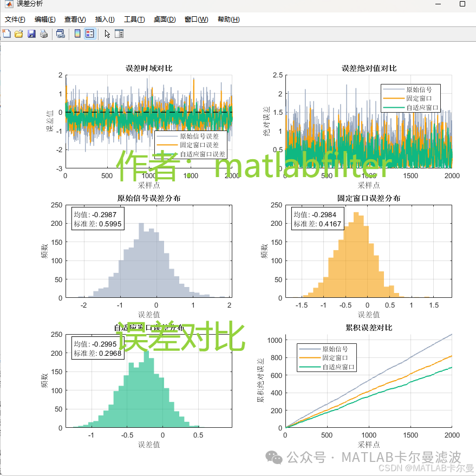Click the MATLAB logo in title bar
Image resolution: width=476 pixels, height=476 pixels.
coord(9,4)
